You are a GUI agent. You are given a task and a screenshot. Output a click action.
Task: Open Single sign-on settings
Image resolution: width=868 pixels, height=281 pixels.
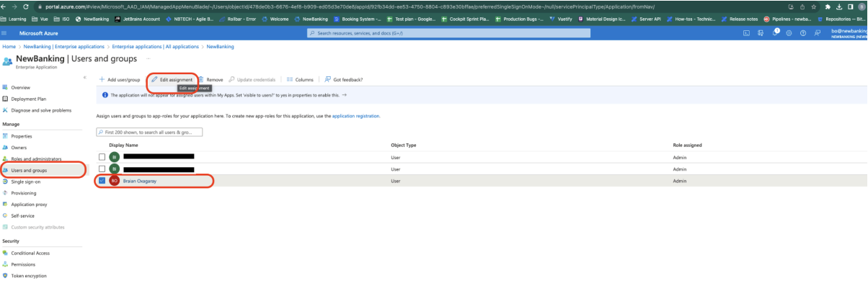(25, 181)
